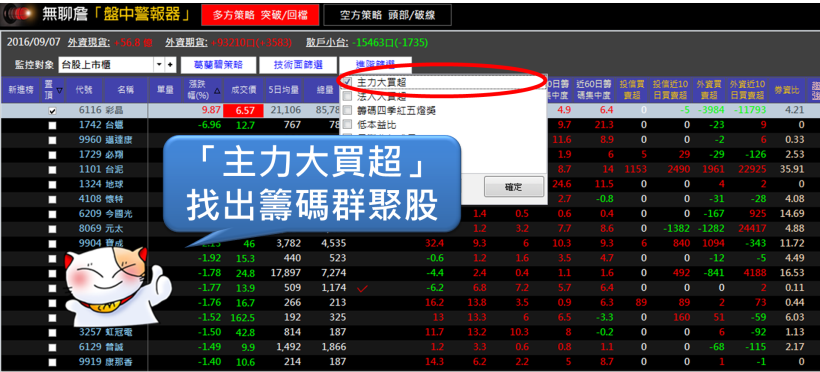This screenshot has width=820, height=372.
Task: Click the 外資近10日買賣超 column header
Action: coord(747,90)
